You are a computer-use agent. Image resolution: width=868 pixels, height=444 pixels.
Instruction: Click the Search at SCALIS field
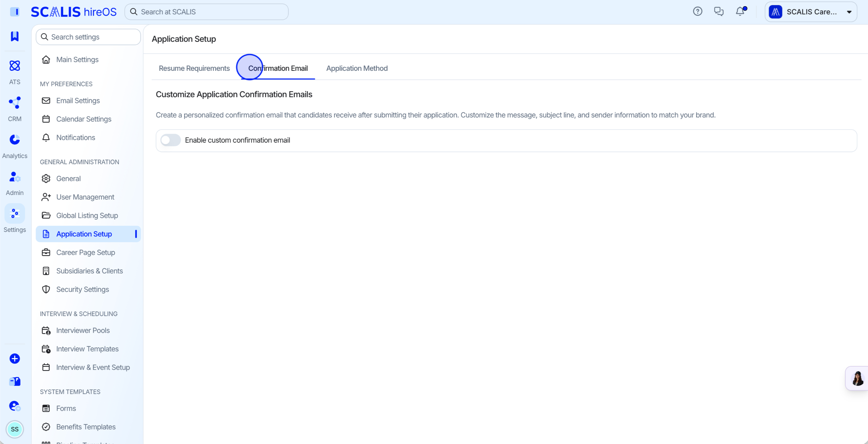[x=206, y=12]
